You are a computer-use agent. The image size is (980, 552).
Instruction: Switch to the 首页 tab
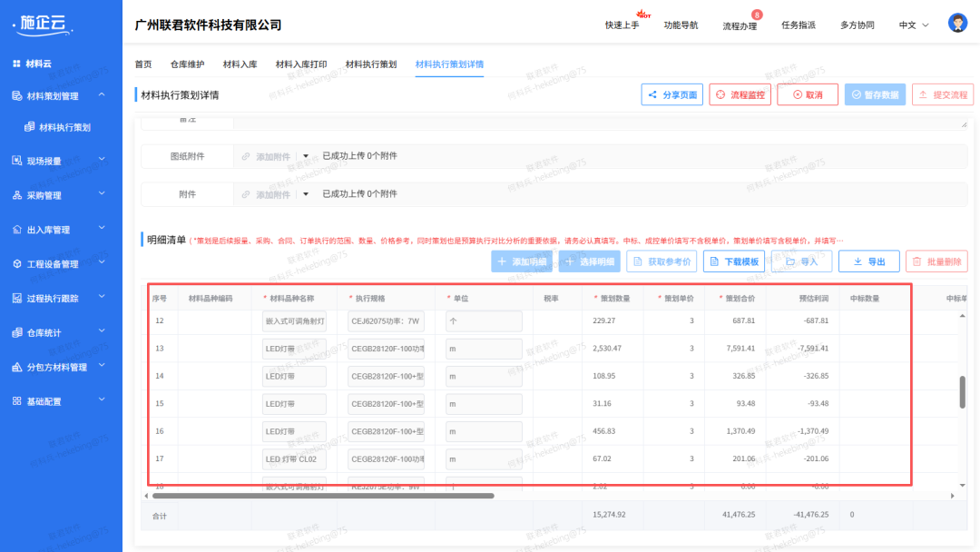143,64
